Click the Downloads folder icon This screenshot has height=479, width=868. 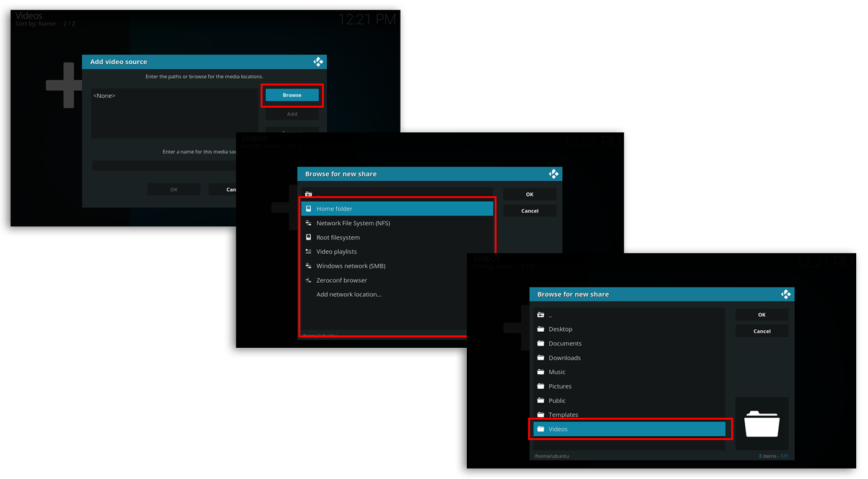click(x=540, y=358)
